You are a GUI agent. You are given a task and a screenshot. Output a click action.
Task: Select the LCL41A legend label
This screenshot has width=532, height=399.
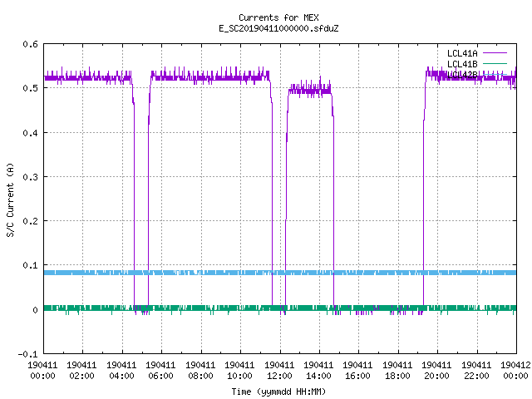(x=462, y=53)
